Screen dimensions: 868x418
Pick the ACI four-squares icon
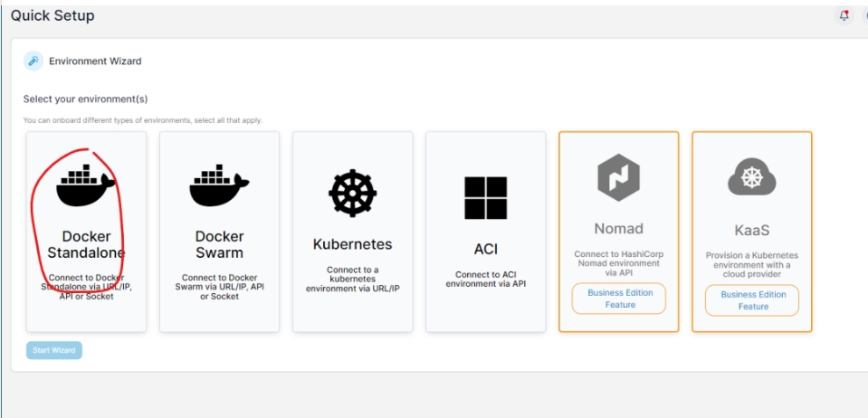click(x=485, y=197)
